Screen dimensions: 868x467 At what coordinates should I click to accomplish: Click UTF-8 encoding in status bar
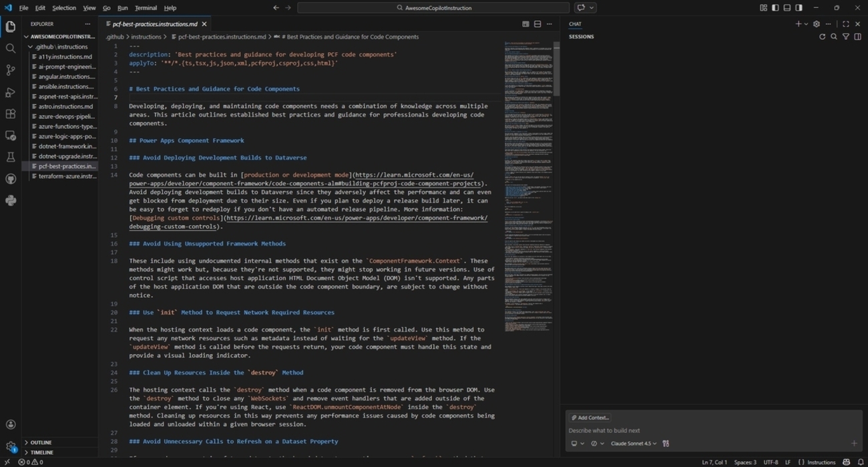(x=771, y=462)
